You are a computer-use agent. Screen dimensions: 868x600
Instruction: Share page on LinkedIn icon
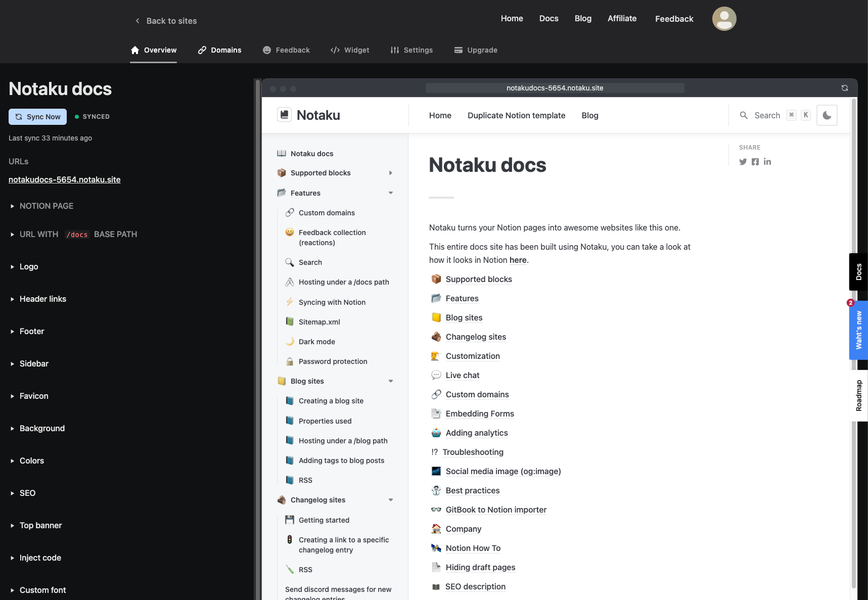[x=767, y=162]
